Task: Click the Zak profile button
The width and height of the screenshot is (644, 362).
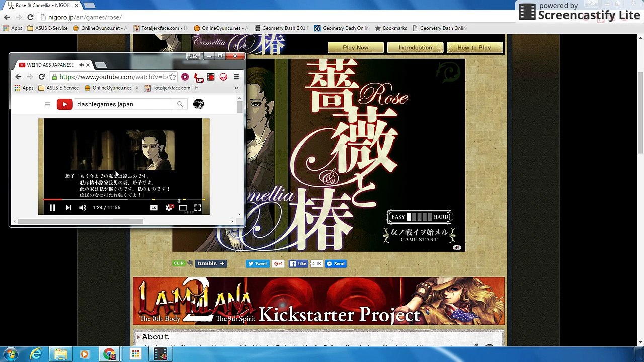Action: point(194,56)
